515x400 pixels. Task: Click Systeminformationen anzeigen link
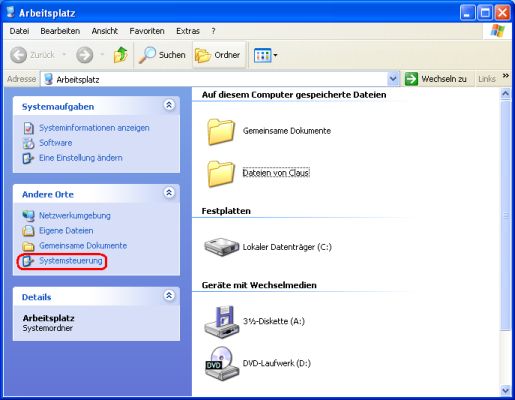click(x=94, y=128)
